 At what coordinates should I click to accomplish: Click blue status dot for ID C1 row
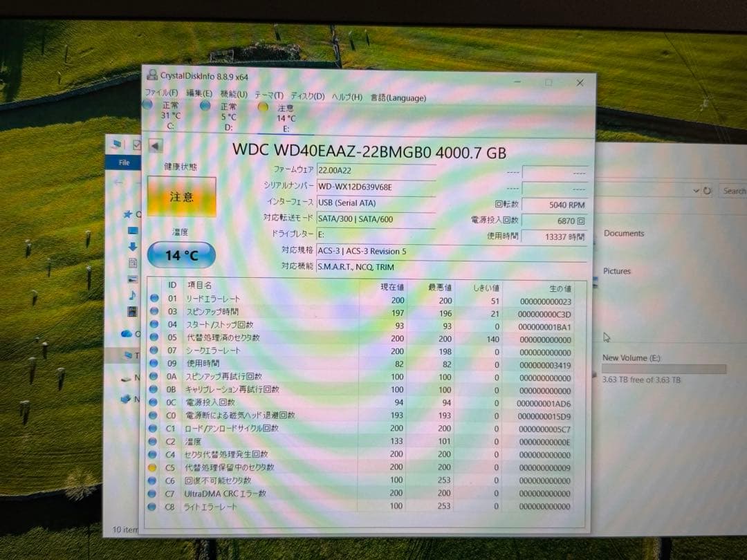[x=152, y=428]
